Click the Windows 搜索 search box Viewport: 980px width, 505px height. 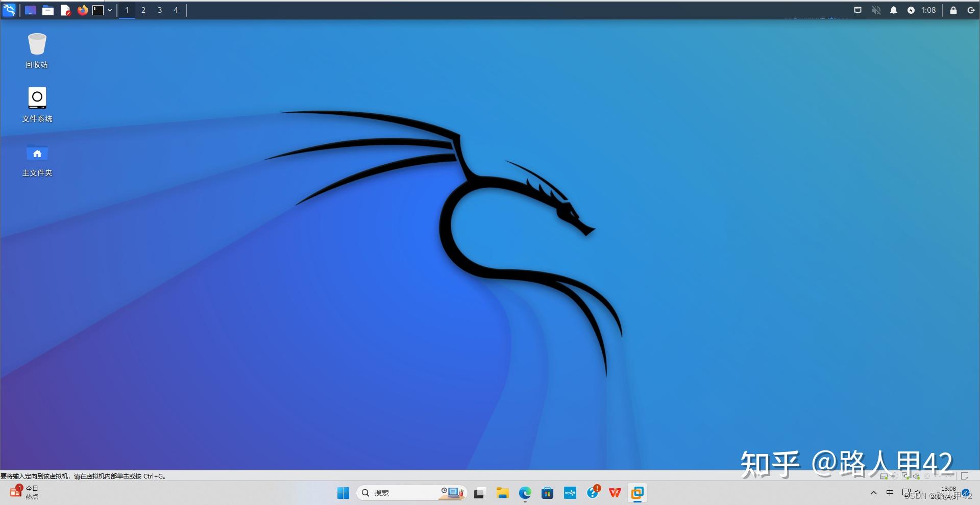point(411,493)
